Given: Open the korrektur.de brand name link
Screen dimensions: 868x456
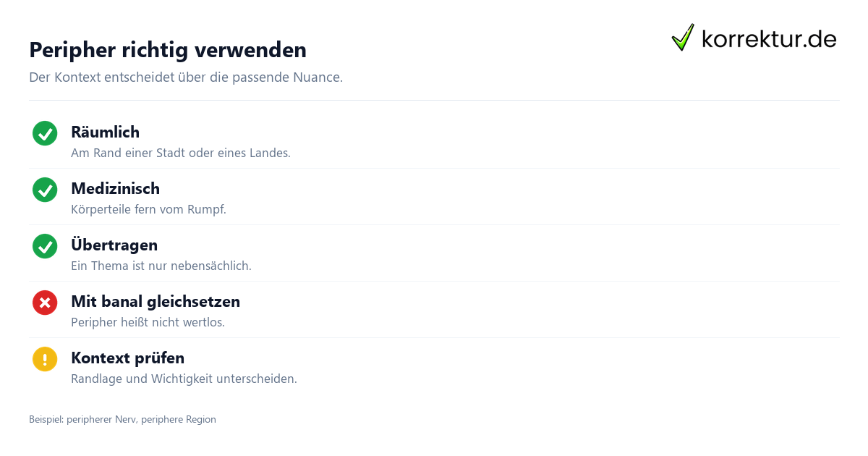Looking at the screenshot, I should [769, 39].
